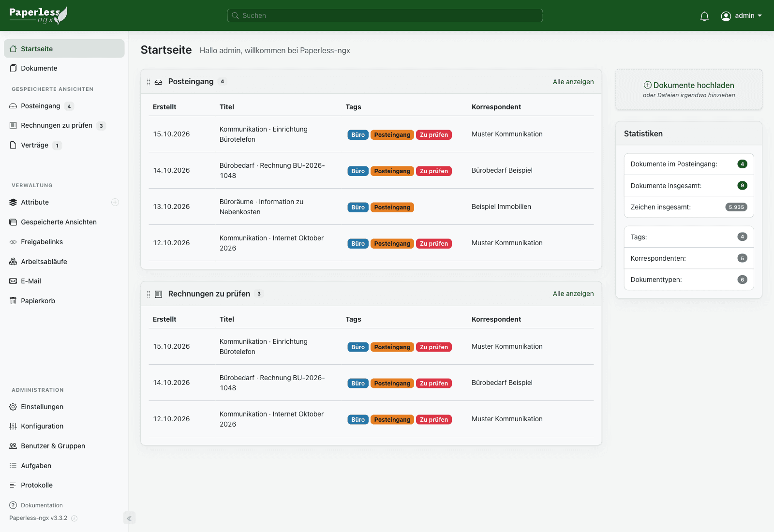Click Beispiel Immobilien correspondent cell
Viewport: 774px width, 532px height.
click(x=501, y=207)
